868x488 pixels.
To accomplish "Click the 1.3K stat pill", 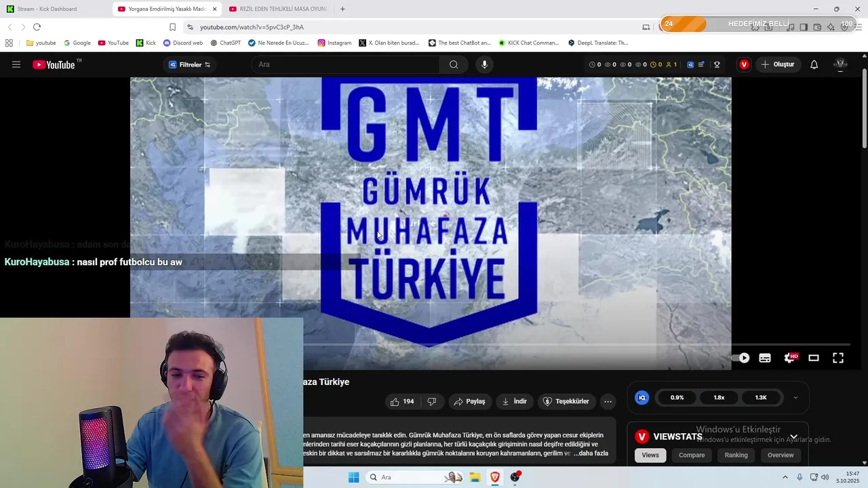I will (761, 398).
